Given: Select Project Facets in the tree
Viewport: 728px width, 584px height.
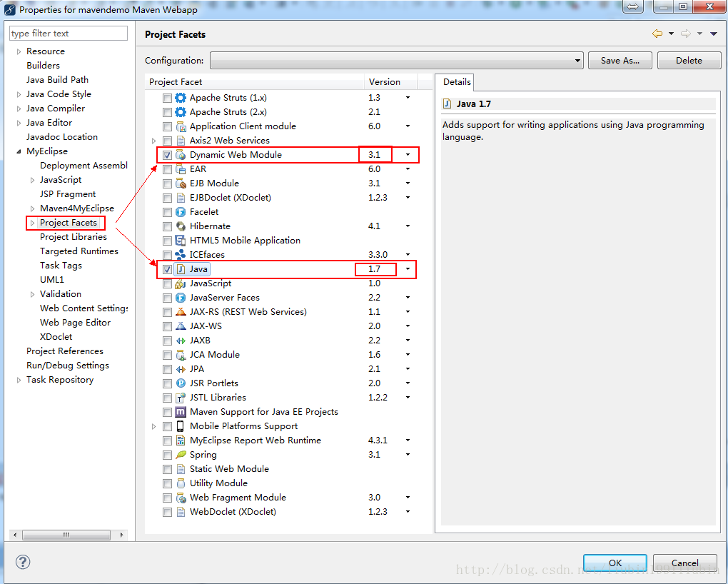Looking at the screenshot, I should [69, 223].
